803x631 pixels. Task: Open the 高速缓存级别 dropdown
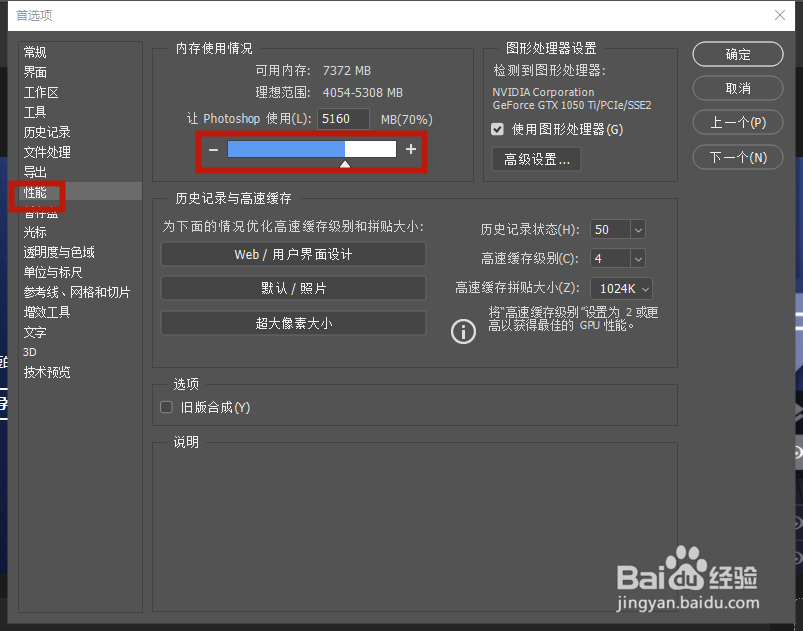click(x=638, y=258)
